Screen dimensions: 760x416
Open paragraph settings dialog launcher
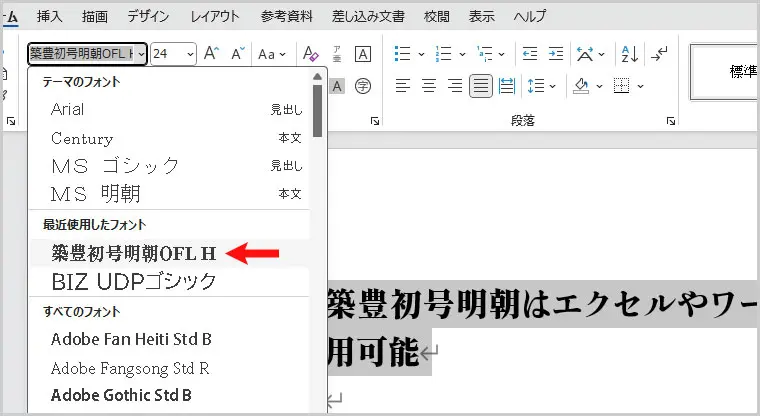[671, 121]
